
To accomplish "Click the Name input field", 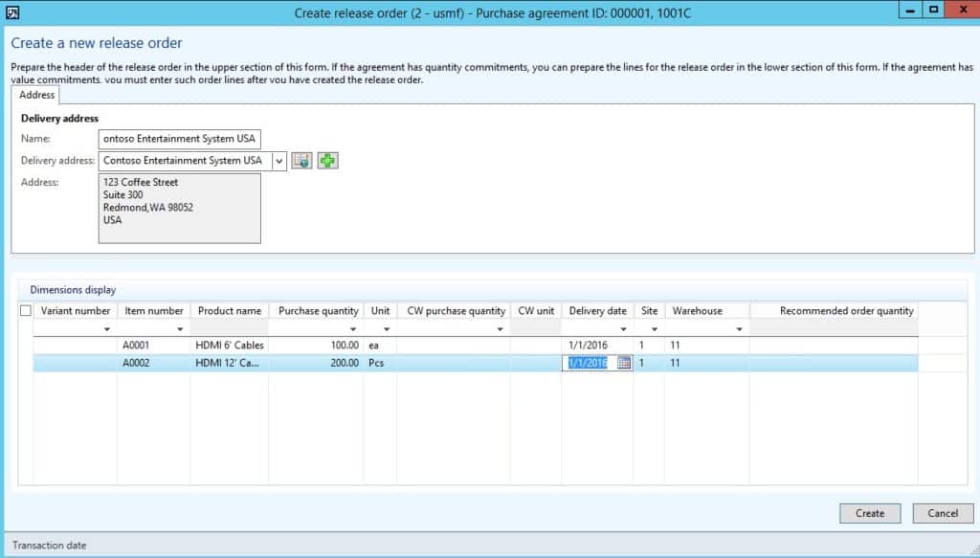I will (179, 139).
